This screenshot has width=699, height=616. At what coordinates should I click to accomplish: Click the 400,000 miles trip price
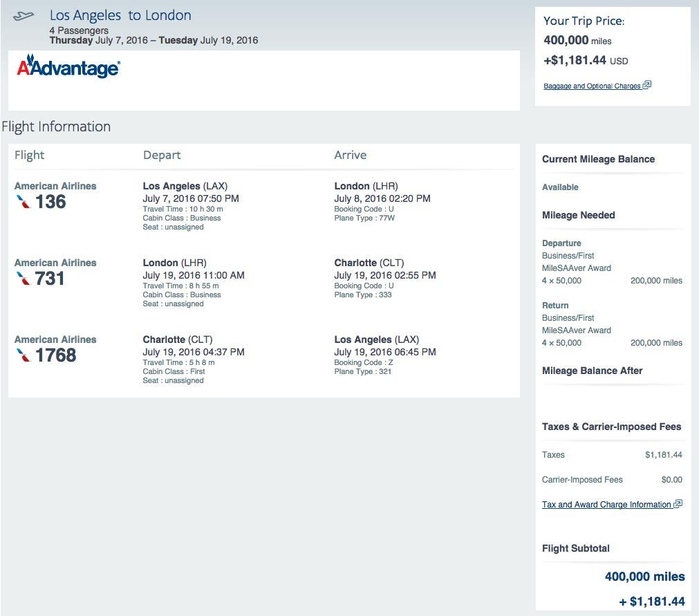pyautogui.click(x=577, y=41)
